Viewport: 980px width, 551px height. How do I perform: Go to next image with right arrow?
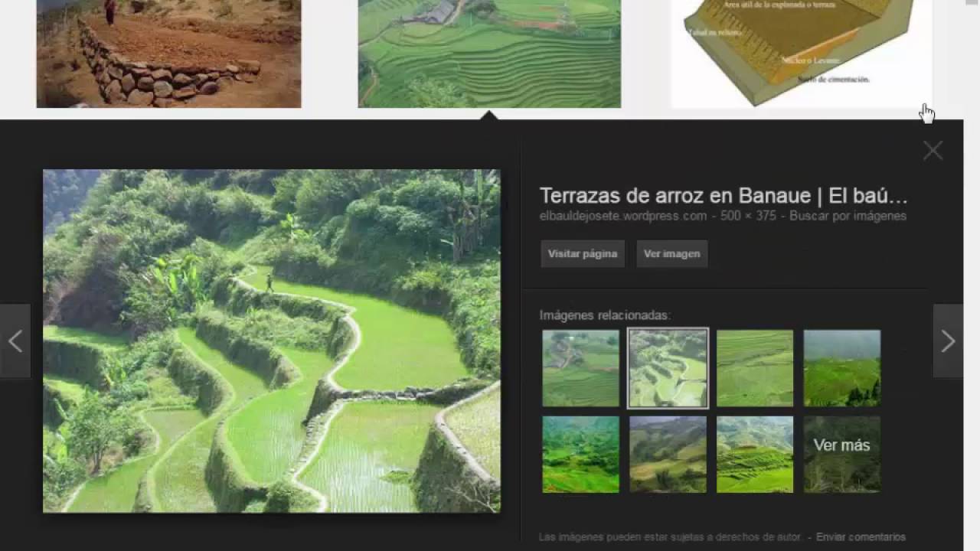coord(948,341)
